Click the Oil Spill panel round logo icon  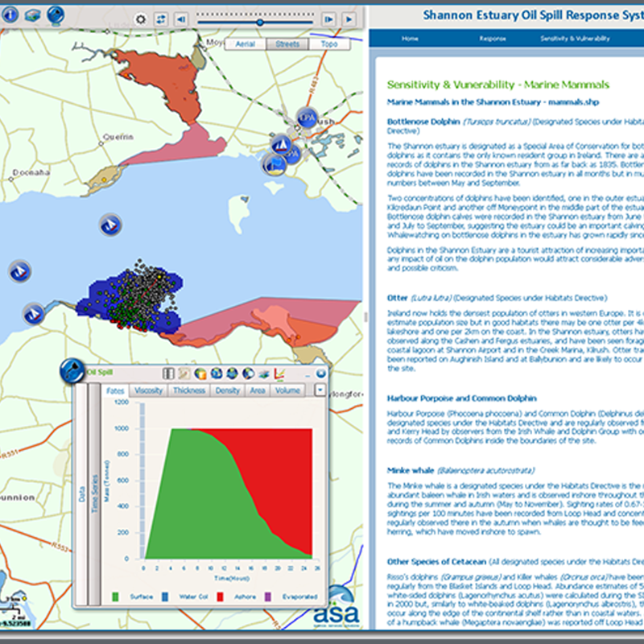click(72, 370)
